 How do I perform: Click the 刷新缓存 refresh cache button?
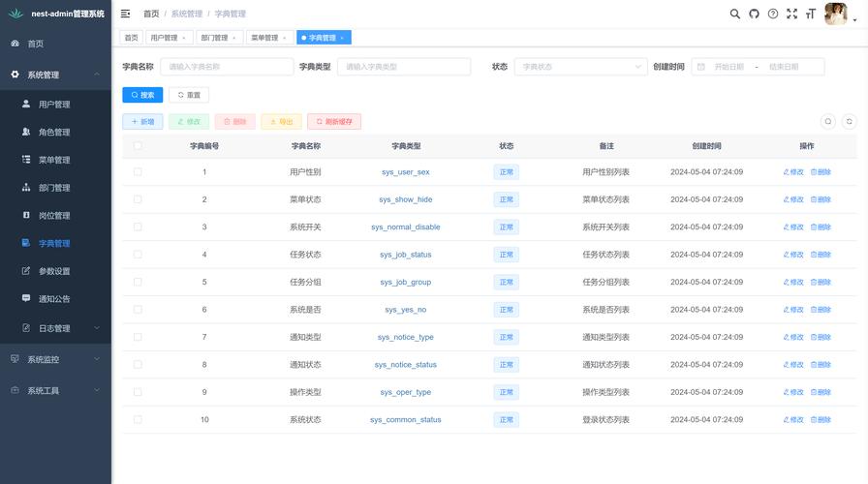334,122
